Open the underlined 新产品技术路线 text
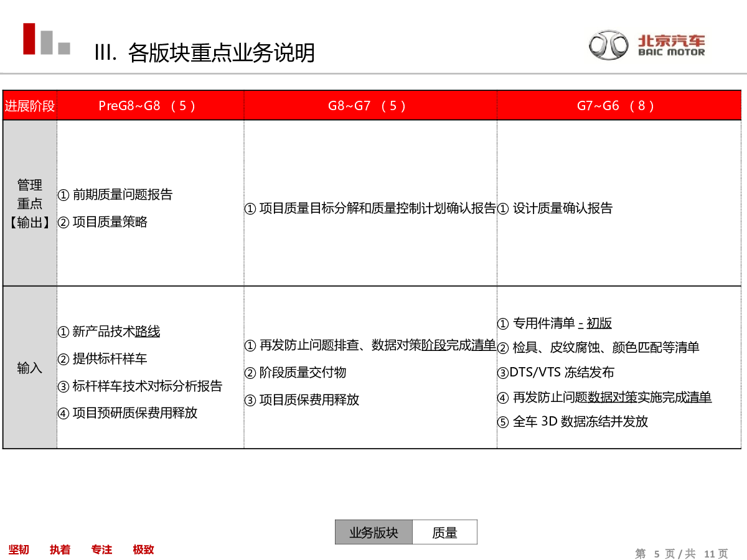 pyautogui.click(x=109, y=332)
